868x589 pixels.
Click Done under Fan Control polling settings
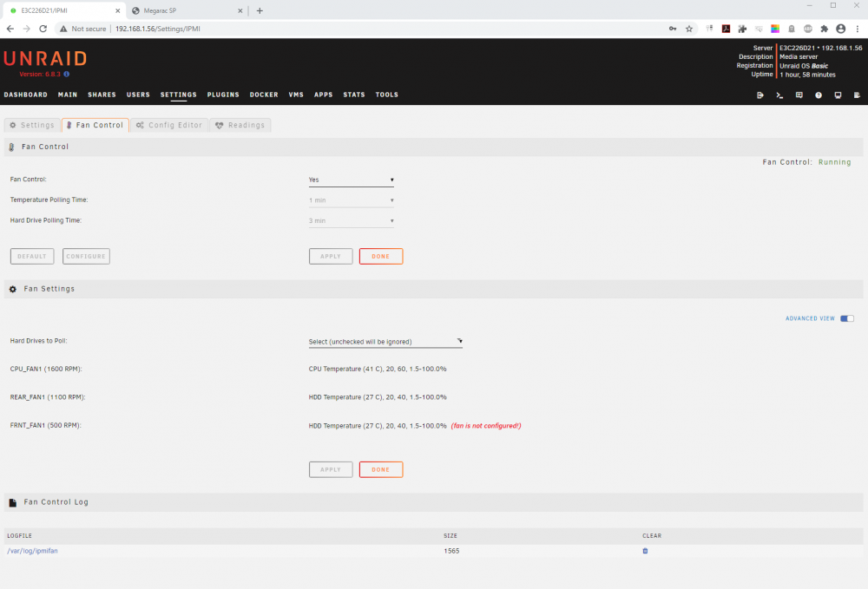[x=381, y=256]
